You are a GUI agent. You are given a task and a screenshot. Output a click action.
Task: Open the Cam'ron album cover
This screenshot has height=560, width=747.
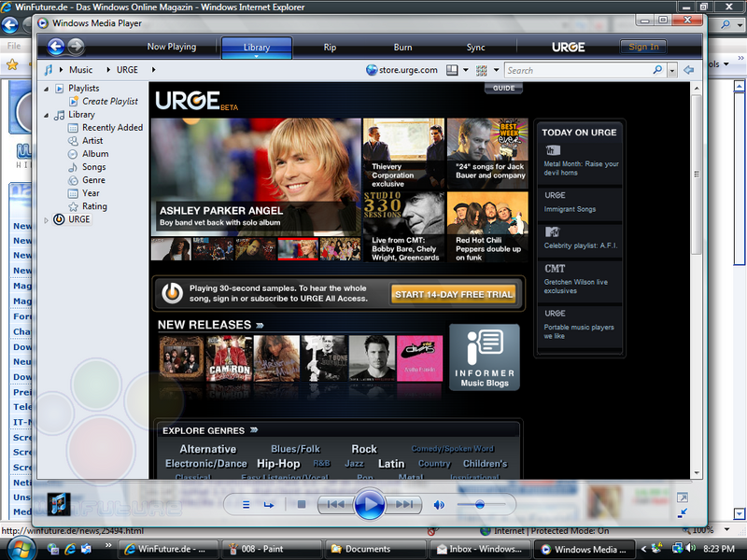[229, 358]
